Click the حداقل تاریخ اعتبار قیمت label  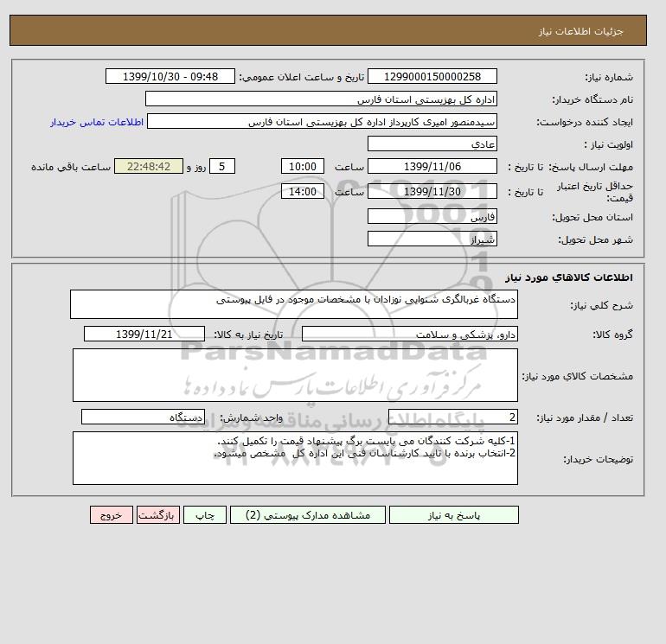coord(595,192)
